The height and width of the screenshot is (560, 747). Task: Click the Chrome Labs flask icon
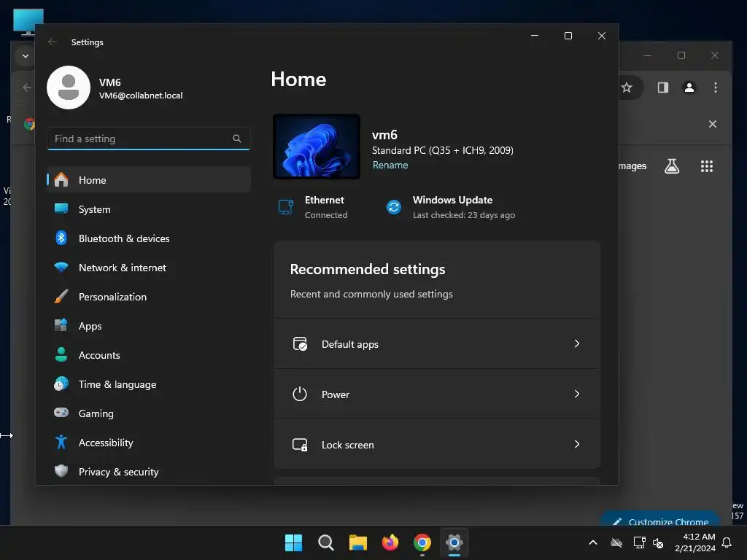pos(672,166)
